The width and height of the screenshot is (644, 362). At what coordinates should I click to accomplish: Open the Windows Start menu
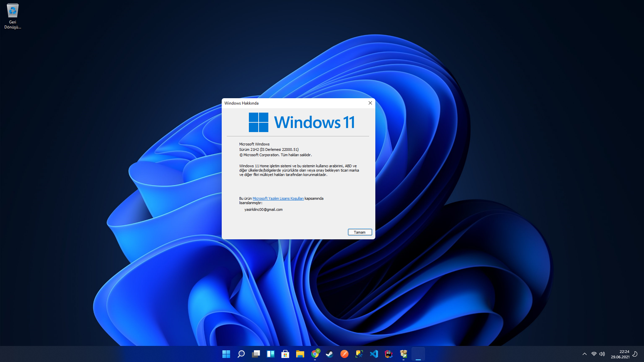226,354
